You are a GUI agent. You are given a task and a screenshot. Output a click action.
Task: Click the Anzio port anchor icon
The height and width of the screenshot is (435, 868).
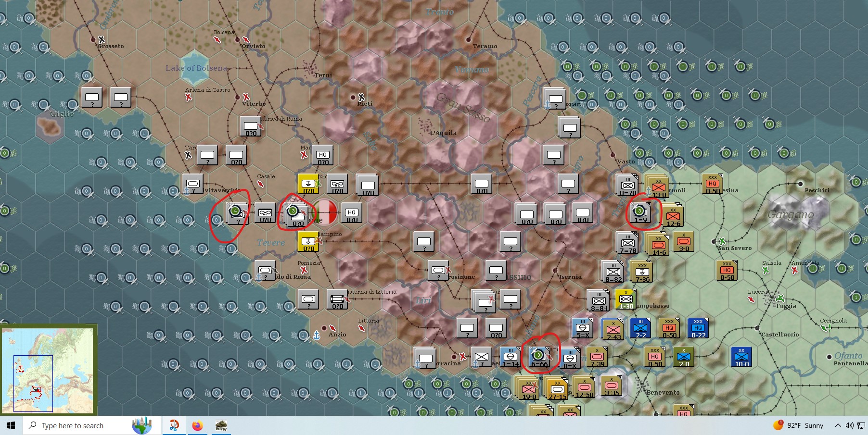pyautogui.click(x=317, y=335)
